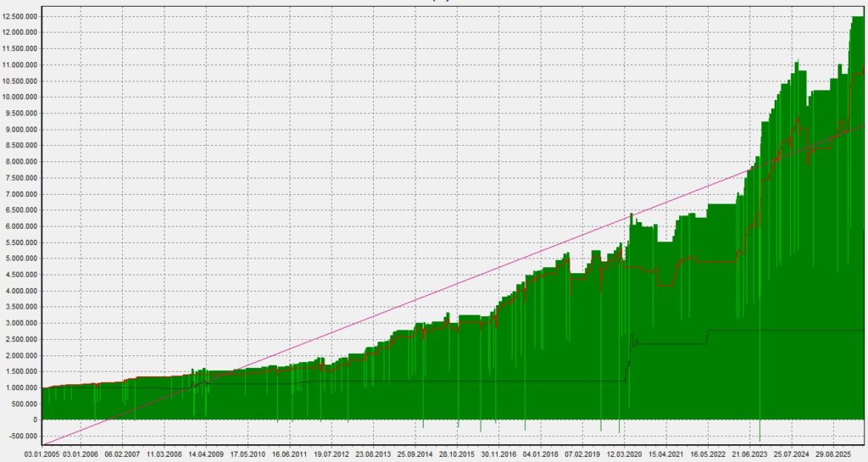The width and height of the screenshot is (868, 462).
Task: Click the 28.10.2015 x-axis date
Action: 457,454
